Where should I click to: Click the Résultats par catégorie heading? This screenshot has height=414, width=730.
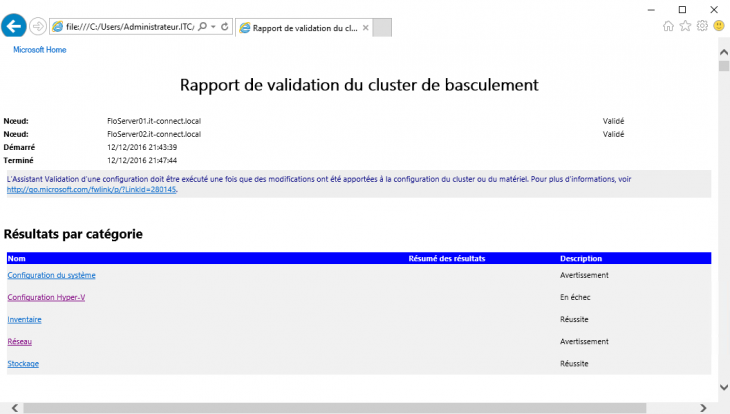tap(73, 234)
